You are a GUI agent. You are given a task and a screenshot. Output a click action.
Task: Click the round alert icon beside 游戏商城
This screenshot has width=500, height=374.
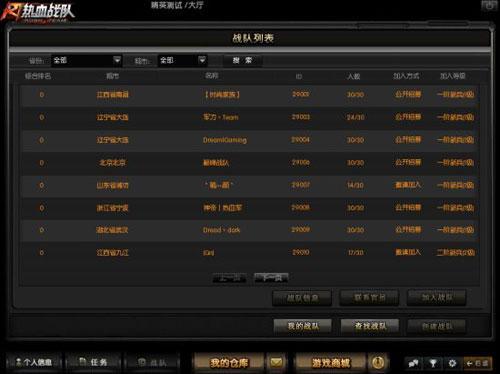coord(378,362)
